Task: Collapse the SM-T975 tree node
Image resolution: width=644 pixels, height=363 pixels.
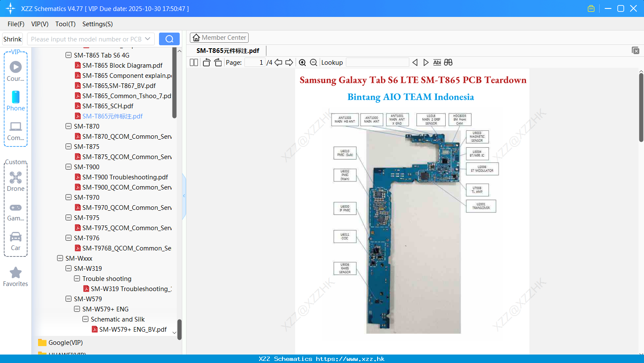Action: coord(69,217)
